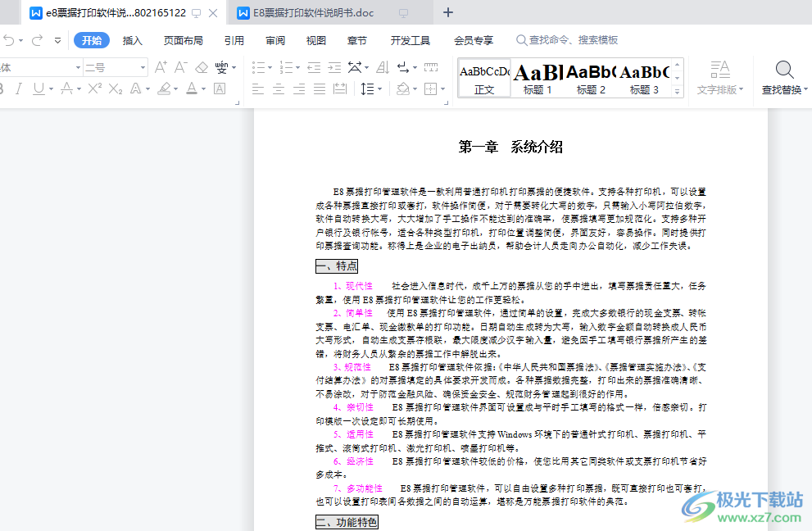Click the pinyin guide wén icon
Screen dimensions: 812x531
pos(222,67)
